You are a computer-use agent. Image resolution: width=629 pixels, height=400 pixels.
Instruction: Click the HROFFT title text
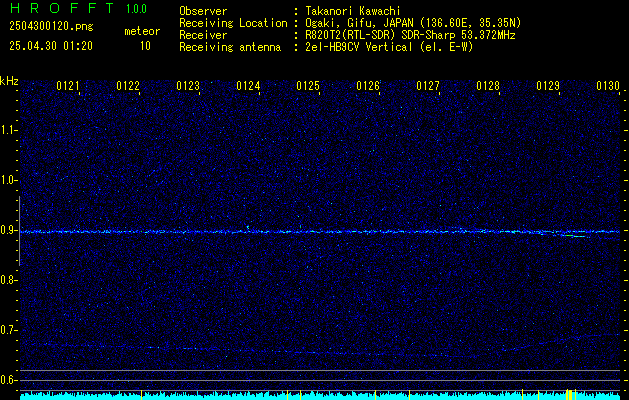pyautogui.click(x=62, y=8)
